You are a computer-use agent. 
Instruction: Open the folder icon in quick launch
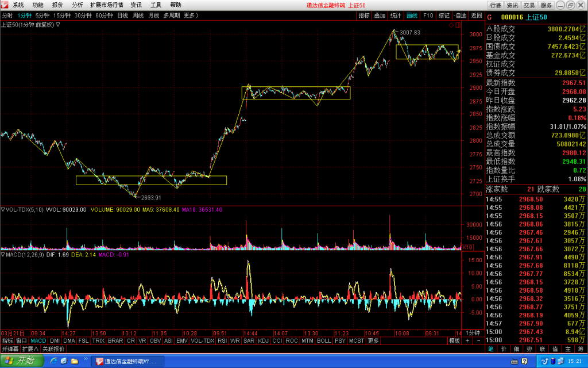[x=75, y=361]
